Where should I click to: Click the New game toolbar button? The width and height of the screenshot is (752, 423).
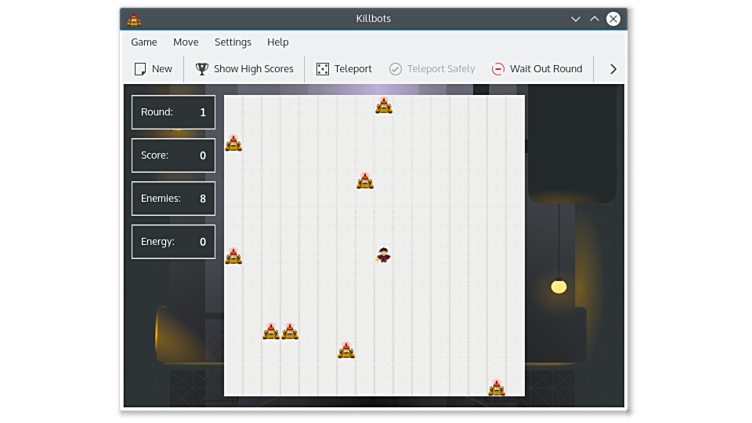153,69
